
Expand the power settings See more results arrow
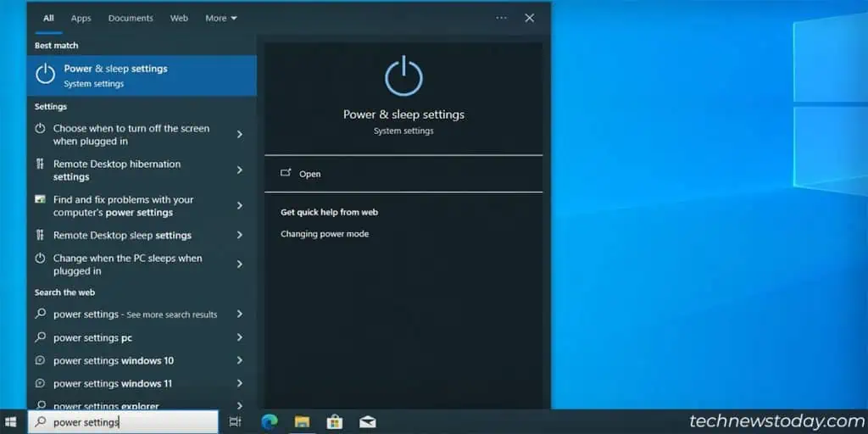coord(240,314)
